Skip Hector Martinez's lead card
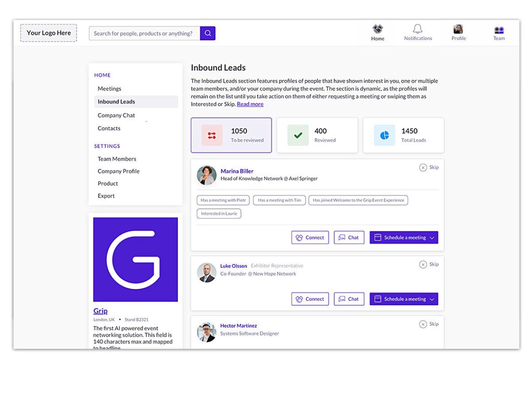The image size is (532, 399). coord(429,325)
